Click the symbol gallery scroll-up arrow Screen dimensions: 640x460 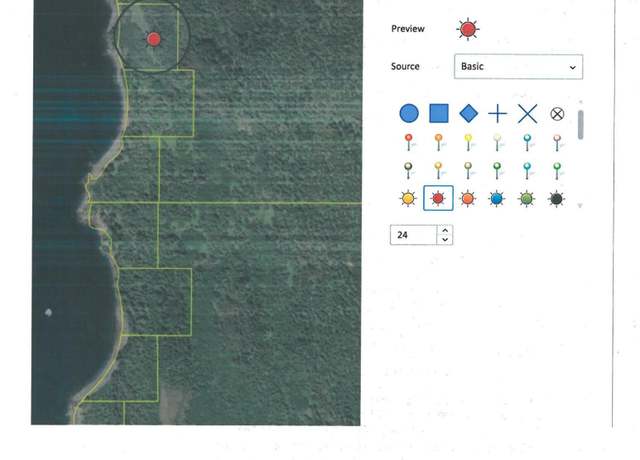[581, 102]
